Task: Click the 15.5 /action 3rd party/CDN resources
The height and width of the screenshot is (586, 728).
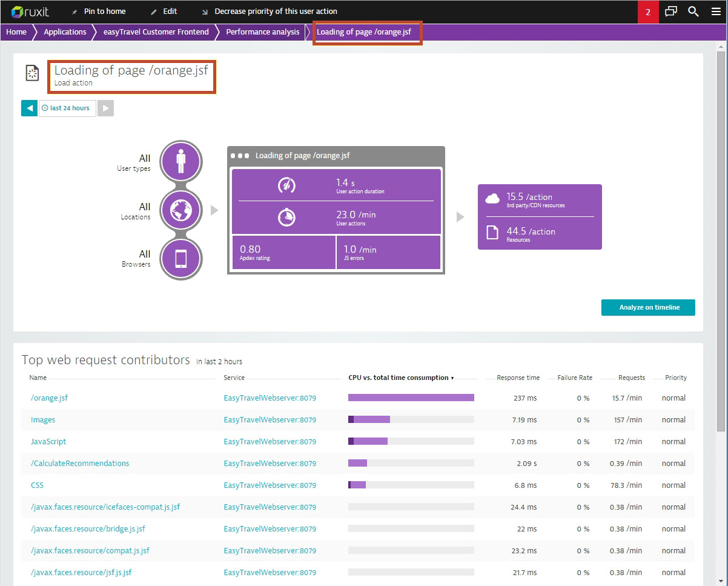Action: tap(540, 199)
